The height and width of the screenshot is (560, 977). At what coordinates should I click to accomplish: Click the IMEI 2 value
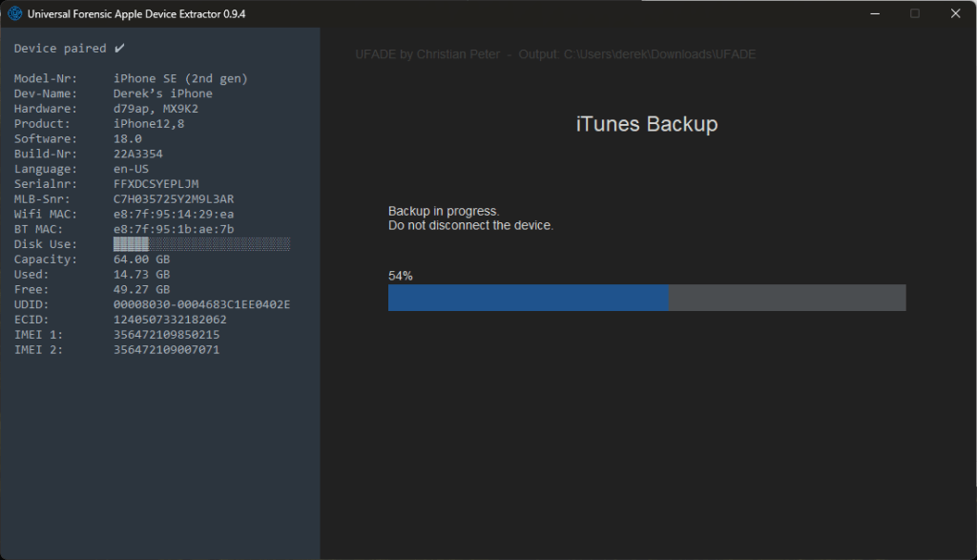(166, 350)
